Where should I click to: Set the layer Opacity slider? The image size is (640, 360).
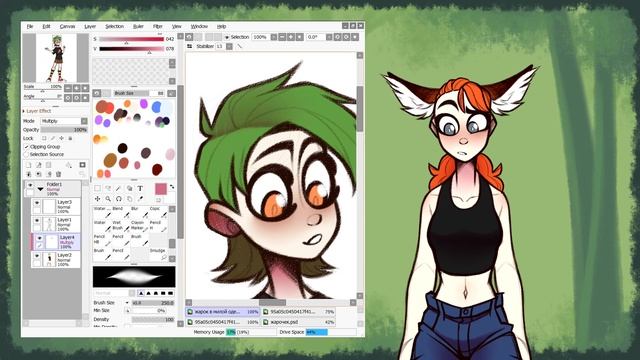tap(64, 130)
